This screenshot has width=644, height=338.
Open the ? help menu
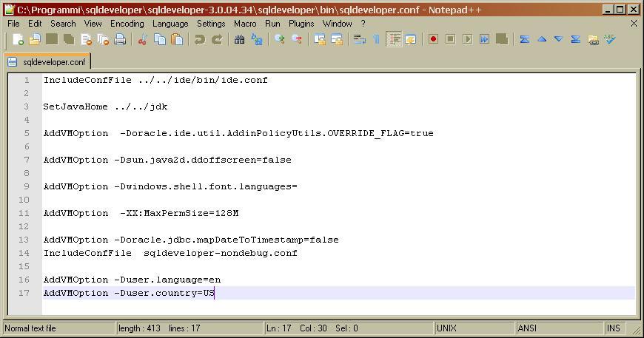point(363,24)
